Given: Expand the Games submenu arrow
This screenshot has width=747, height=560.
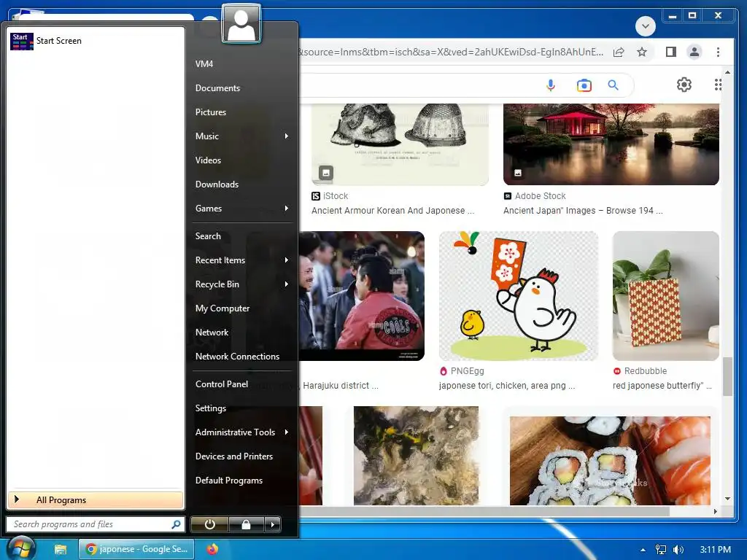Looking at the screenshot, I should 286,208.
